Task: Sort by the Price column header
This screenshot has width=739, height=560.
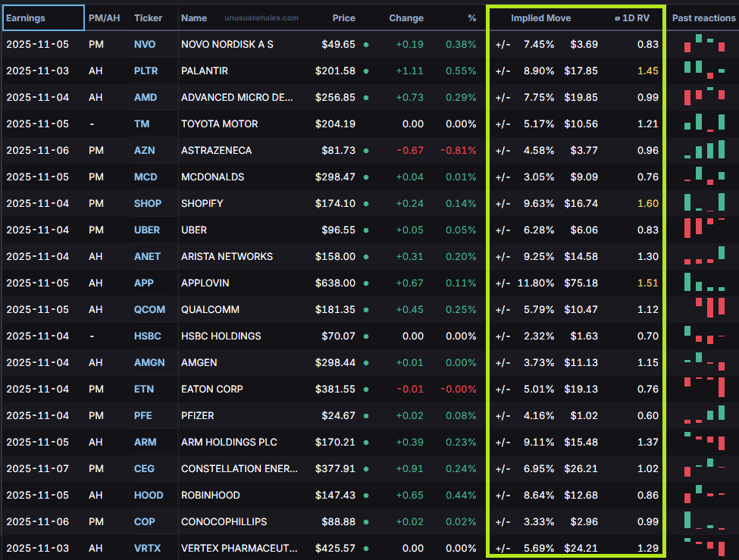Action: 343,18
